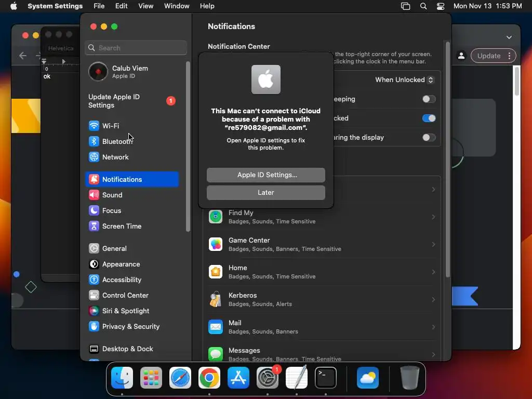Open the When Unlocked previews dropdown
The width and height of the screenshot is (532, 399).
point(404,79)
